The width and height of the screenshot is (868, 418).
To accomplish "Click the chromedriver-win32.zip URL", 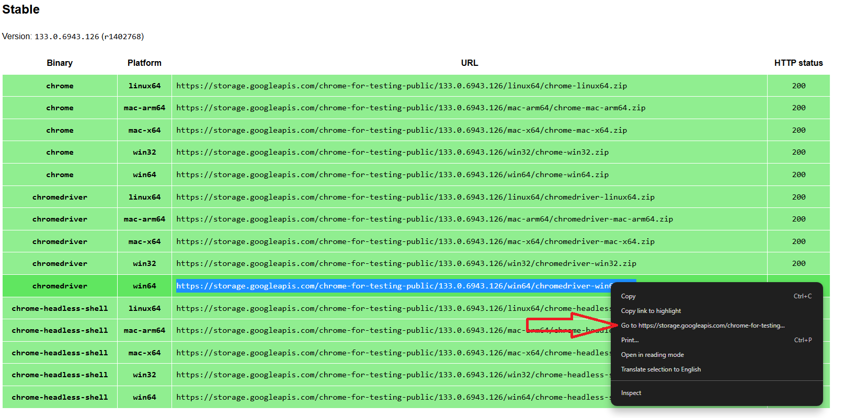I will coord(406,264).
